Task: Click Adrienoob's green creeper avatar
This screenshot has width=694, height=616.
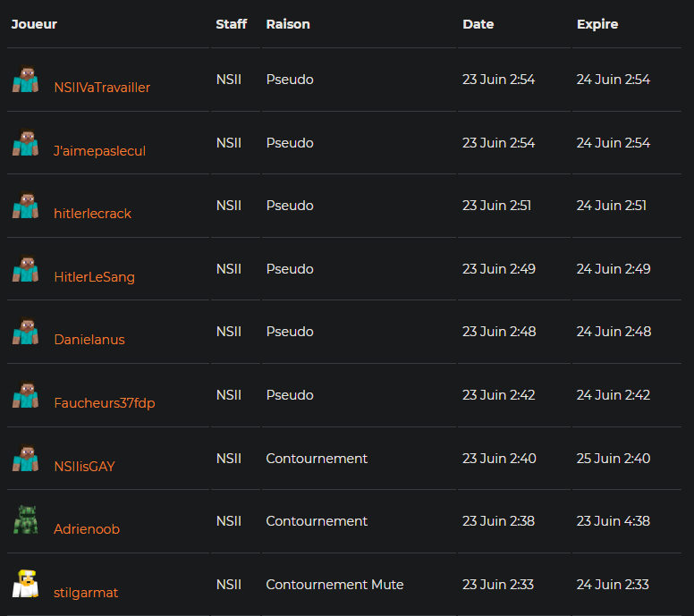Action: [x=25, y=520]
